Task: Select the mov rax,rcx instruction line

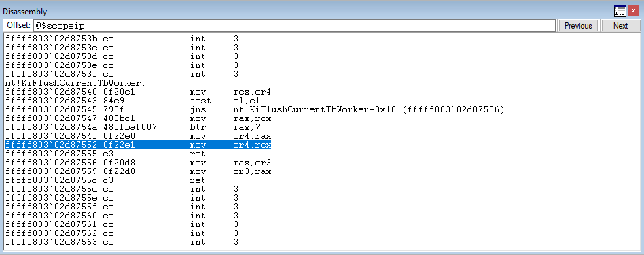Action: (x=138, y=118)
